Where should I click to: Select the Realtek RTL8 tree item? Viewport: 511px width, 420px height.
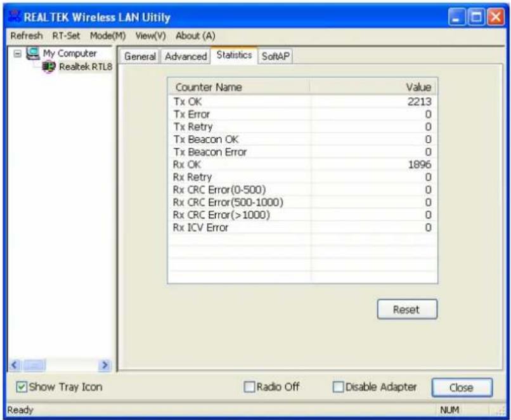pos(86,67)
